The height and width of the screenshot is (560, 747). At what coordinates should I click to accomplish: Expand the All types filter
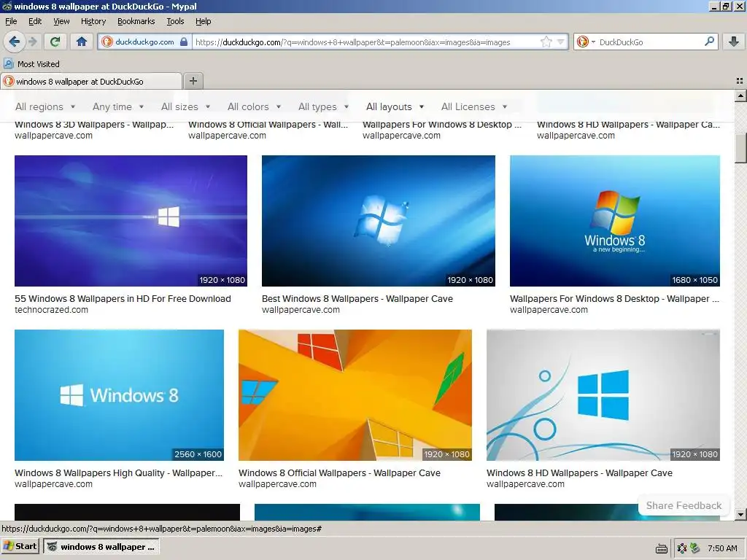tap(323, 106)
